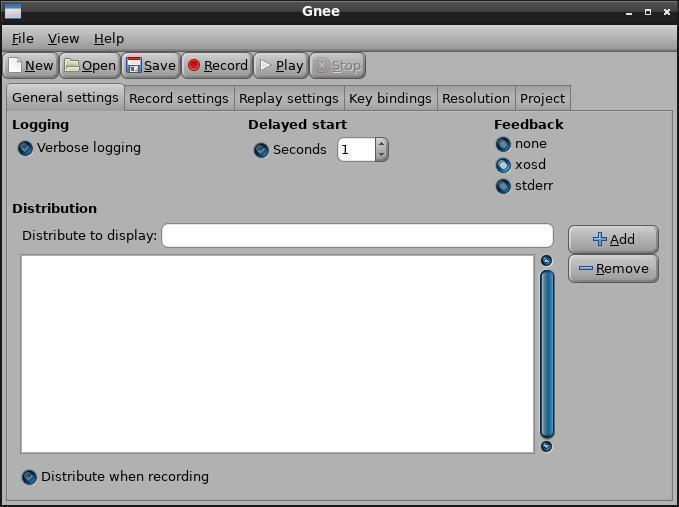Switch to the Project tab

tap(543, 98)
